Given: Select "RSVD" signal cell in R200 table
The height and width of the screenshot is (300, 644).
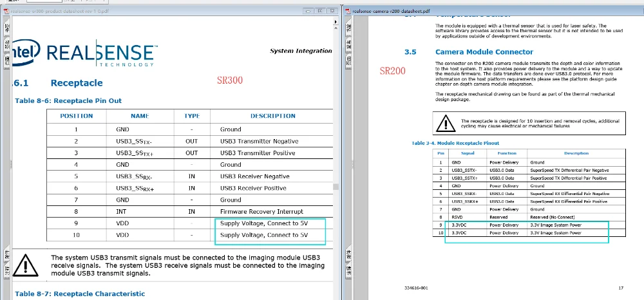Looking at the screenshot, I should 457,217.
